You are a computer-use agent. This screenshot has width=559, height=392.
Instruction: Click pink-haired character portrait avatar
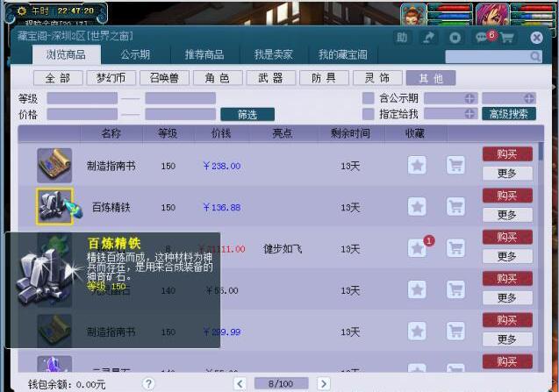pyautogui.click(x=492, y=14)
